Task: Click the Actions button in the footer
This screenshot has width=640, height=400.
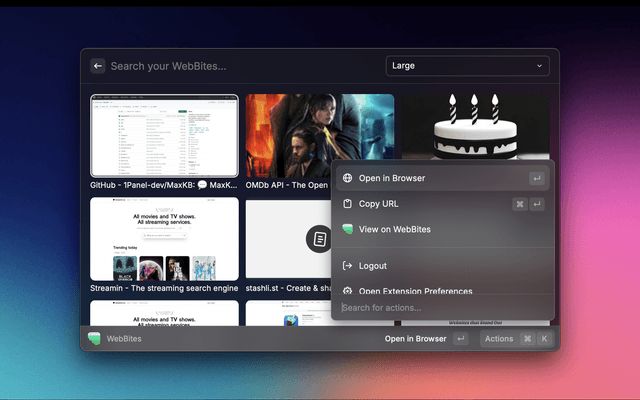Action: click(498, 339)
